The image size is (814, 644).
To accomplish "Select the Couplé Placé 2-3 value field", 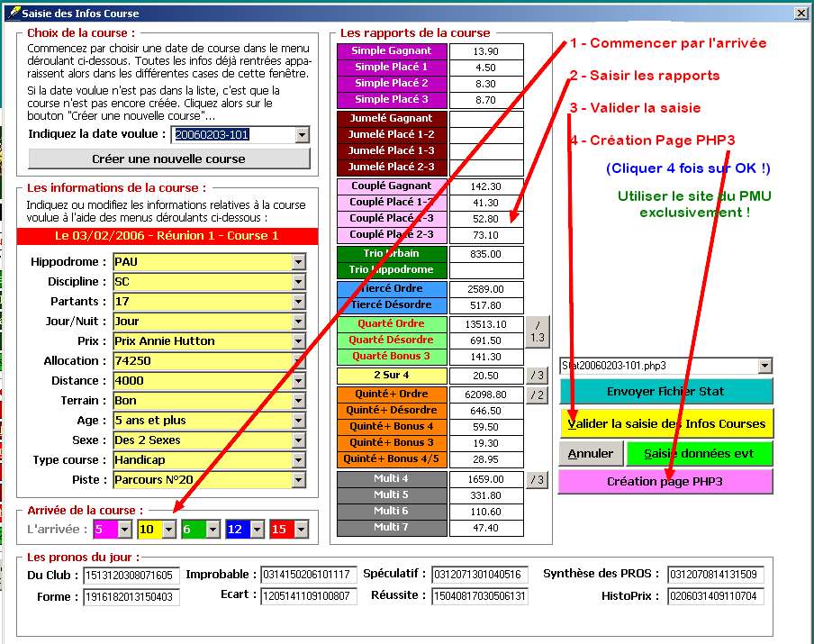I will click(x=486, y=235).
